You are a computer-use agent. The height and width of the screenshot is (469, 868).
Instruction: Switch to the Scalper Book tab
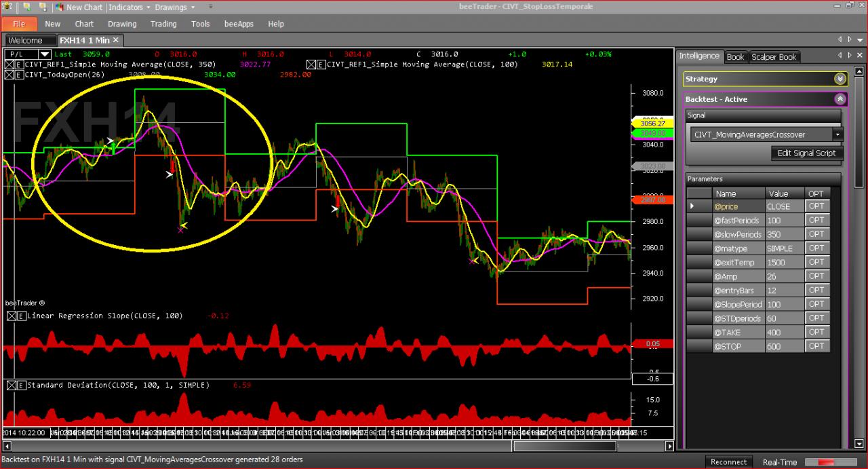point(774,57)
